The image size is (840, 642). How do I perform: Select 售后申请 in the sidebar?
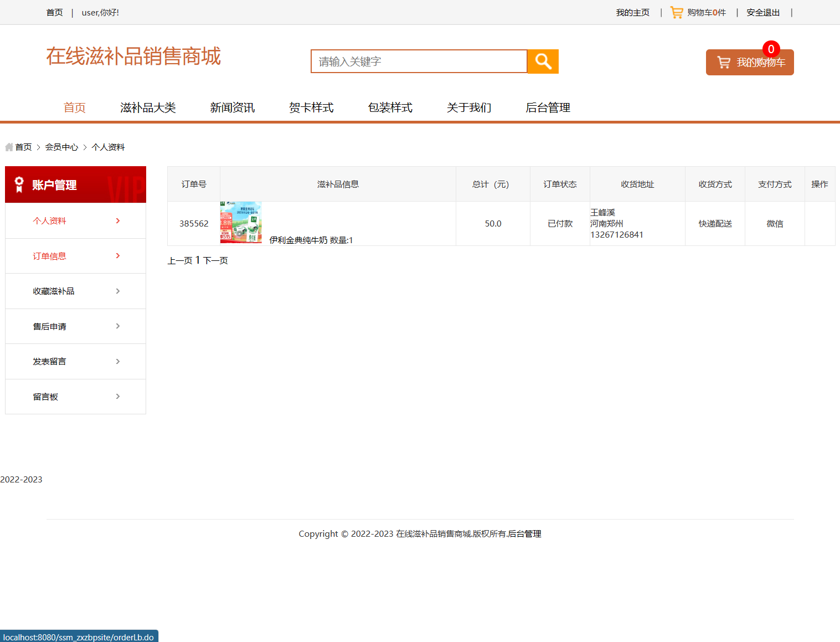(49, 326)
